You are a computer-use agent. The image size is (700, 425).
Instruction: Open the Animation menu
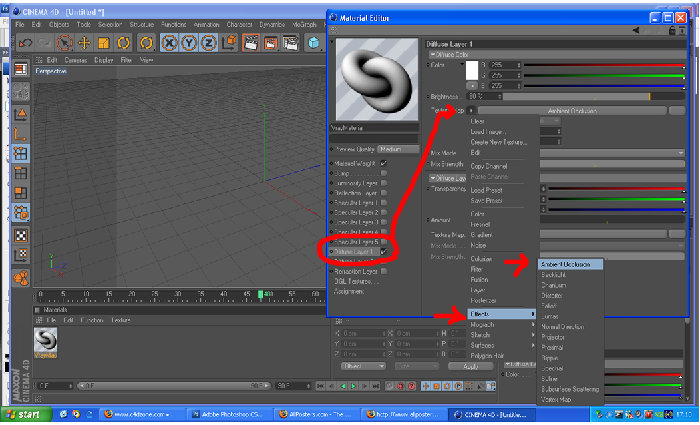(206, 24)
